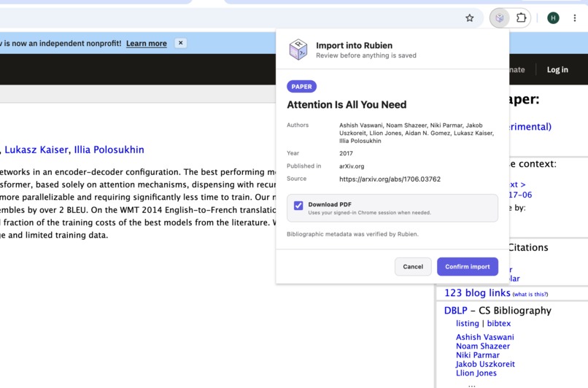Image resolution: width=588 pixels, height=388 pixels.
Task: Uncheck the Download PDF checkbox
Action: point(298,206)
